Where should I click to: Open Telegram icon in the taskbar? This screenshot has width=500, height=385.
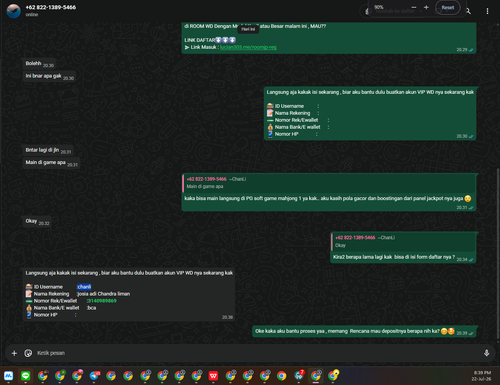(x=94, y=376)
